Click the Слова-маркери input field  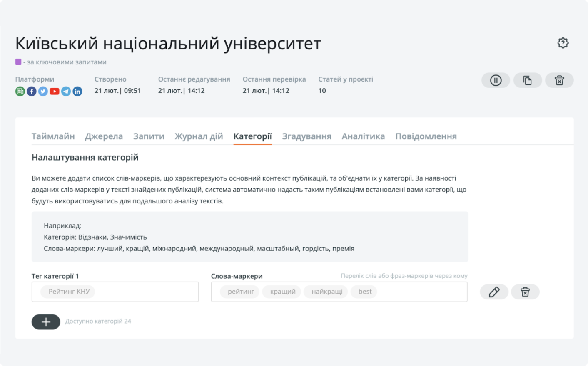[x=339, y=292]
